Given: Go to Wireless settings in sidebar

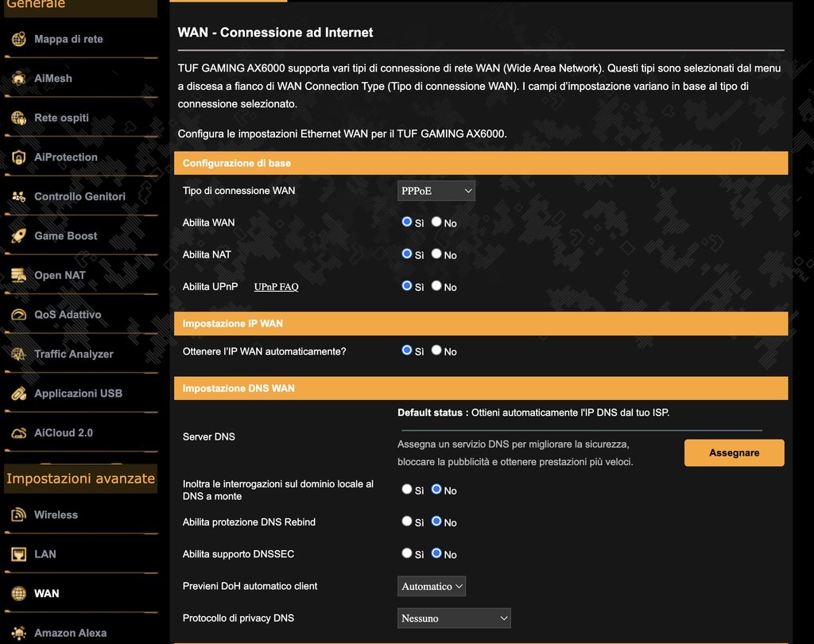Looking at the screenshot, I should pos(56,514).
